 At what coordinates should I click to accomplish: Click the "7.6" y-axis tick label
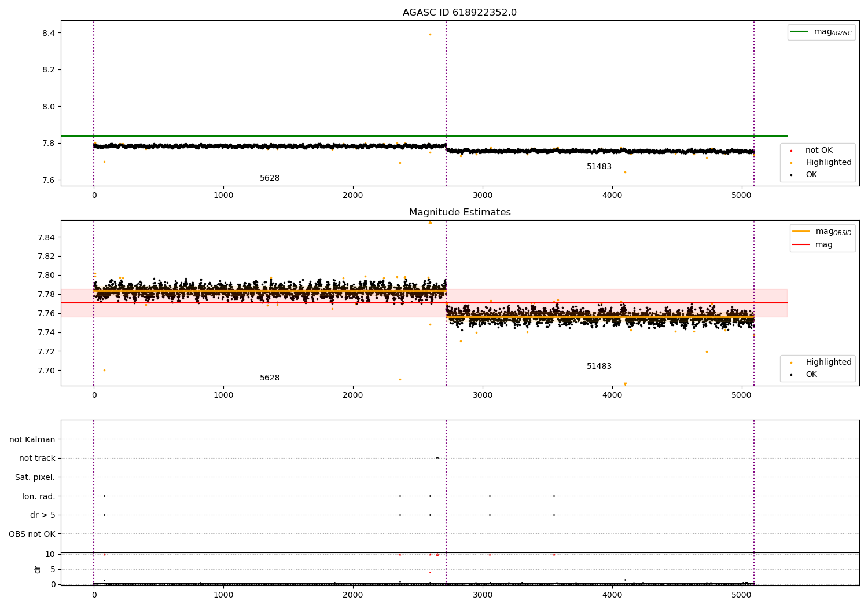(x=49, y=180)
